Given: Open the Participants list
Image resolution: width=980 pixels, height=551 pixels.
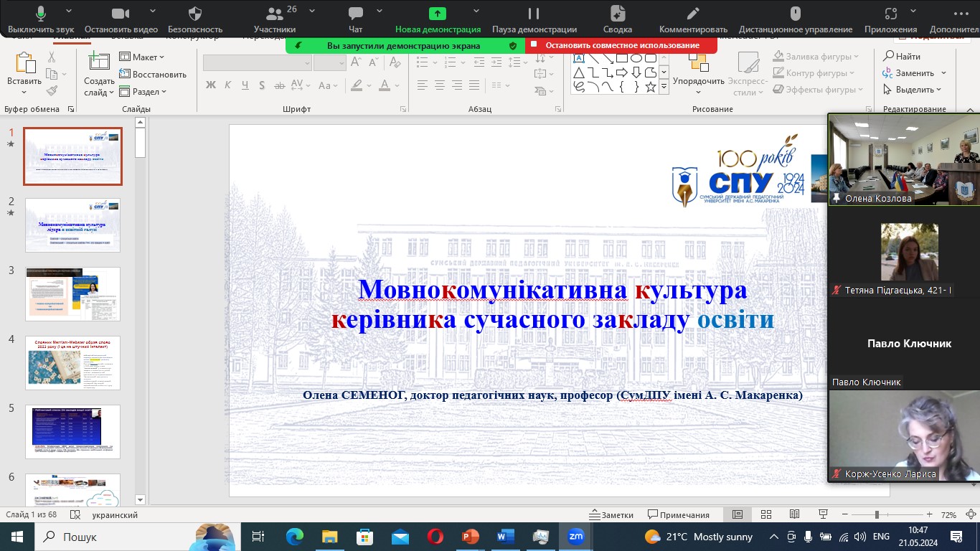Looking at the screenshot, I should click(274, 19).
